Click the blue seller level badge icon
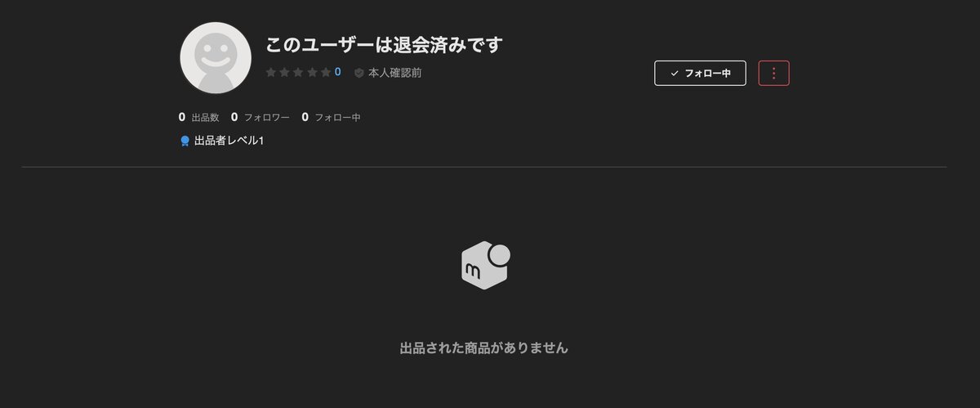980x408 pixels. pos(185,141)
